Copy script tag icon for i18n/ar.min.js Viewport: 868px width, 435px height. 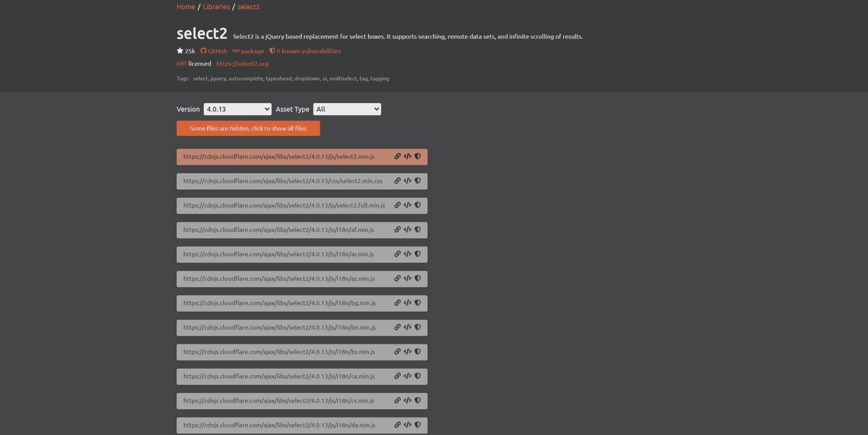point(407,254)
